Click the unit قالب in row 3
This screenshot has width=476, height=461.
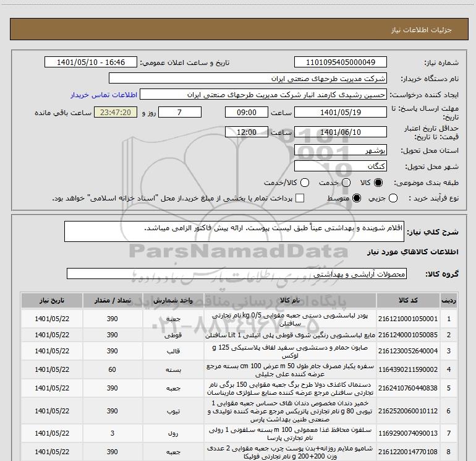point(173,351)
